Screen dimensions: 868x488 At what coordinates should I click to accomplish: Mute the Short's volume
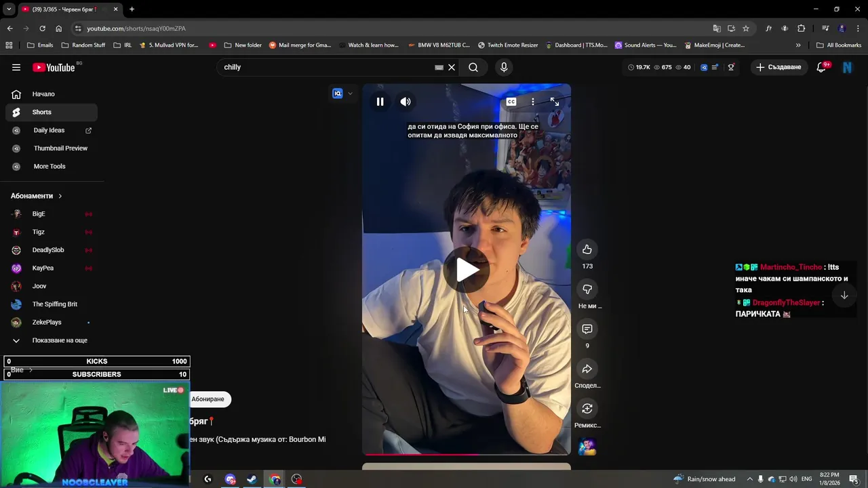tap(406, 102)
